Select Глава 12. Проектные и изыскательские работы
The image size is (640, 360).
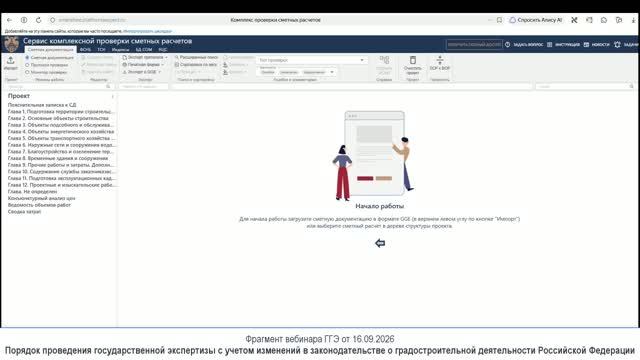coord(61,185)
